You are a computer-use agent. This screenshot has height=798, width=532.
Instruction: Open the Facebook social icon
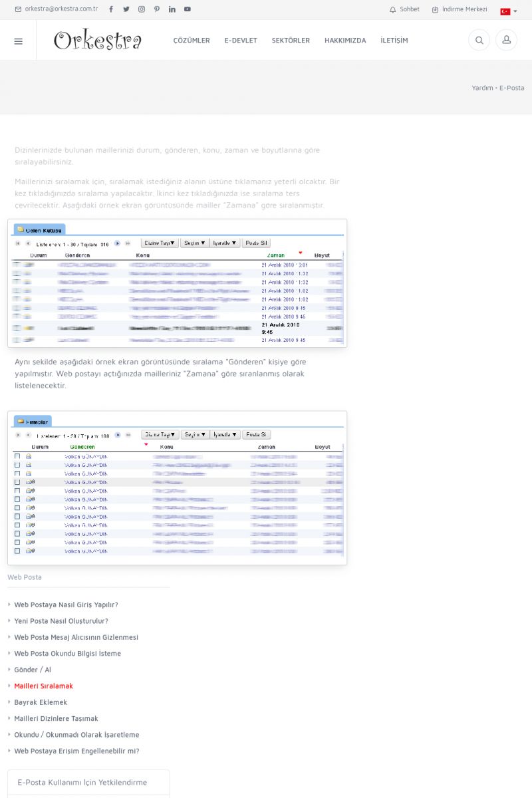tap(111, 9)
